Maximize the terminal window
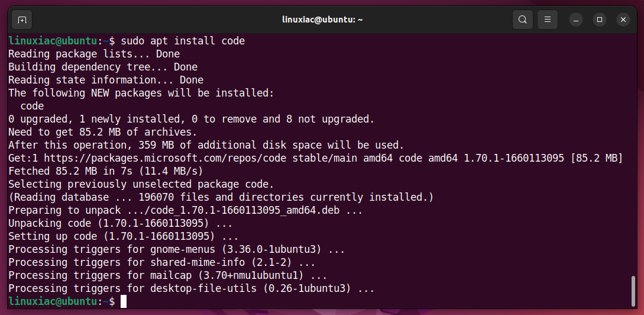Image resolution: width=644 pixels, height=315 pixels. point(600,20)
